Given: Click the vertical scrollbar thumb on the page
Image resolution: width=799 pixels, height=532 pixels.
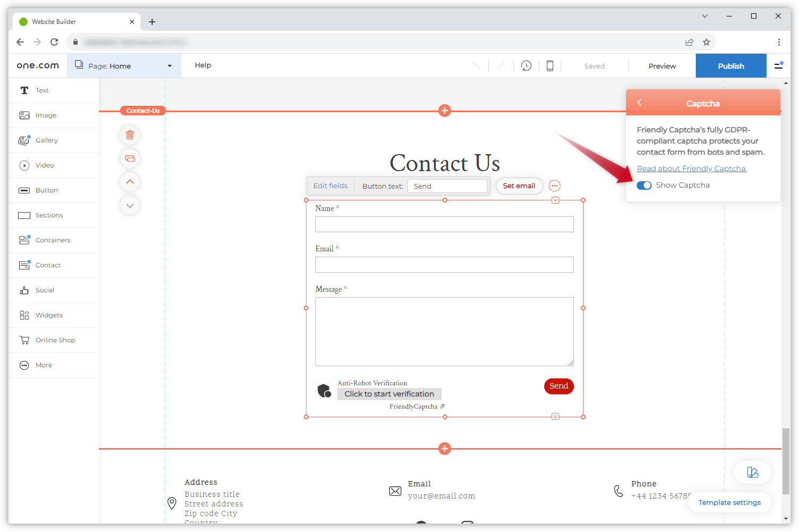Looking at the screenshot, I should [x=786, y=461].
